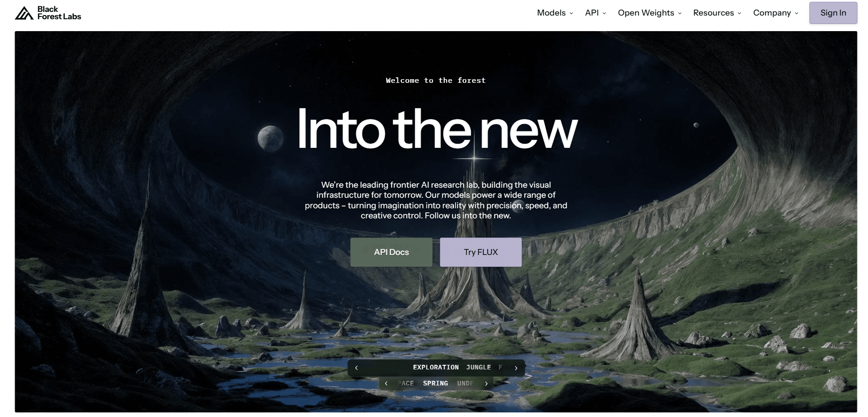
Task: Select the EXPLORATION theme option
Action: click(436, 368)
